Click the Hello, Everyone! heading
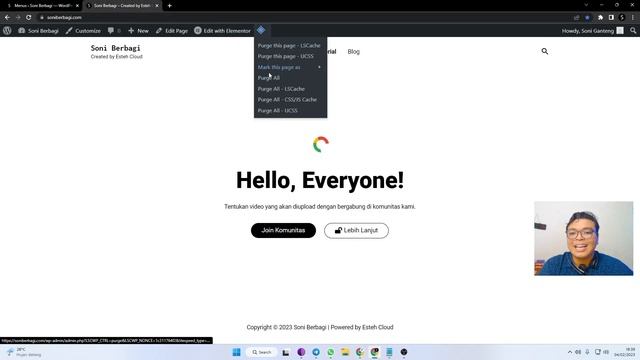The width and height of the screenshot is (640, 360). pyautogui.click(x=320, y=180)
